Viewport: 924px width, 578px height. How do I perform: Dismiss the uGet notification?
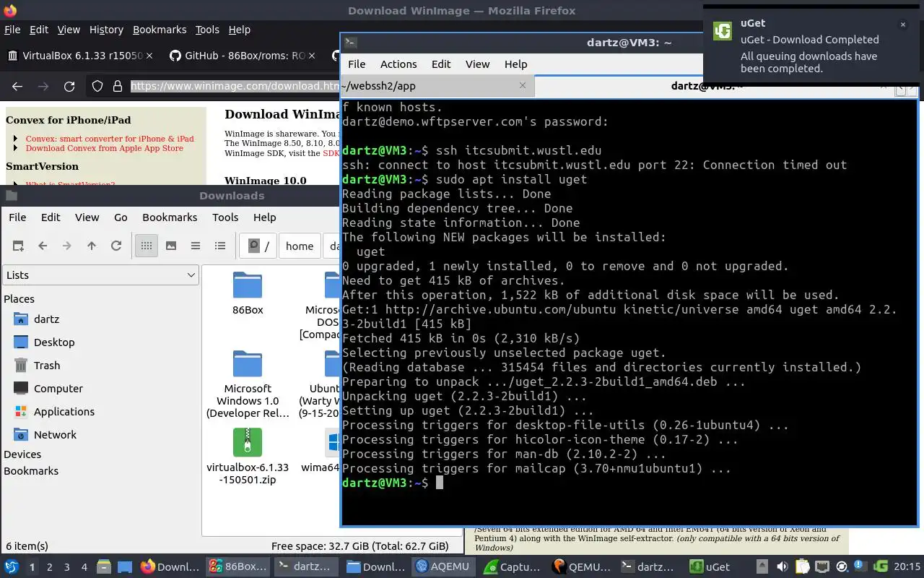pyautogui.click(x=902, y=25)
